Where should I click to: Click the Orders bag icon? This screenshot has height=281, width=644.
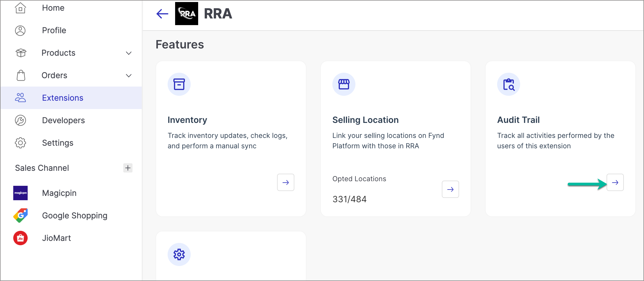[x=21, y=75]
